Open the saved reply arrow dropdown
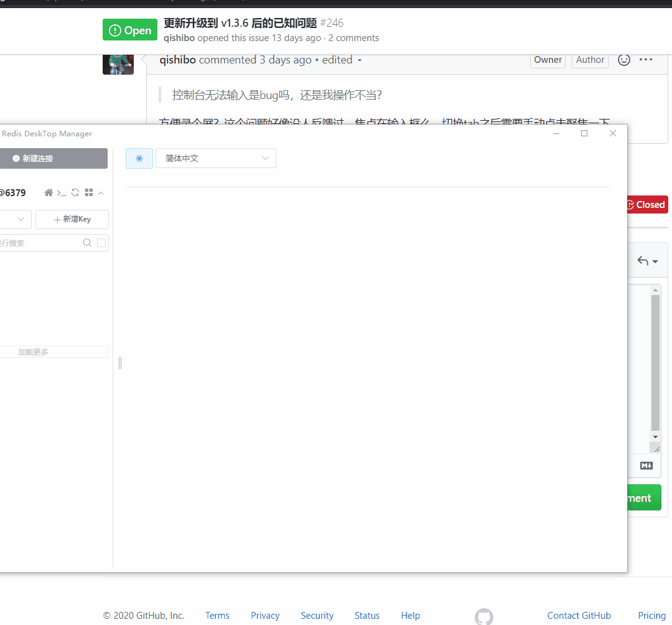The image size is (672, 625). (647, 261)
